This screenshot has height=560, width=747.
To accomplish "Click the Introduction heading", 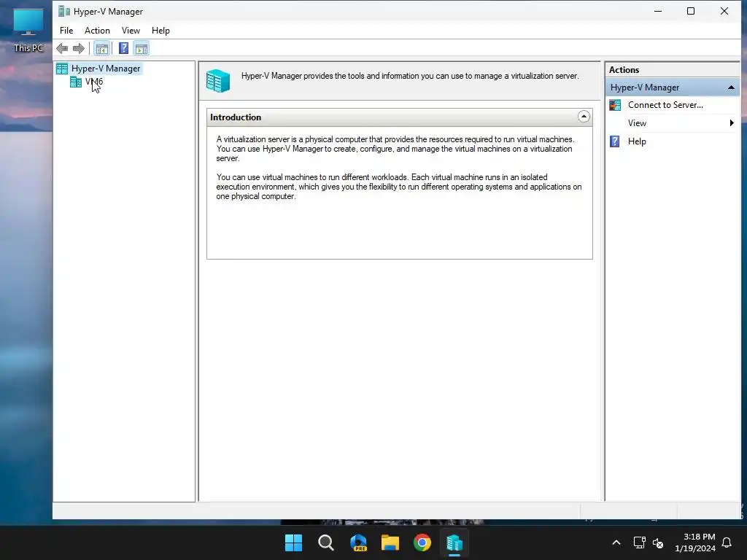I will (x=236, y=117).
